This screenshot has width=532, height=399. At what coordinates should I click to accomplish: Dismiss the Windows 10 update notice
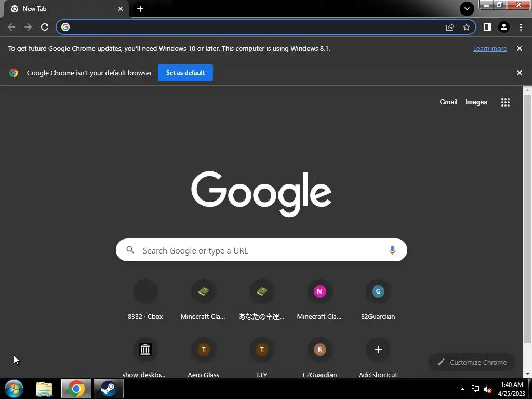(x=519, y=48)
